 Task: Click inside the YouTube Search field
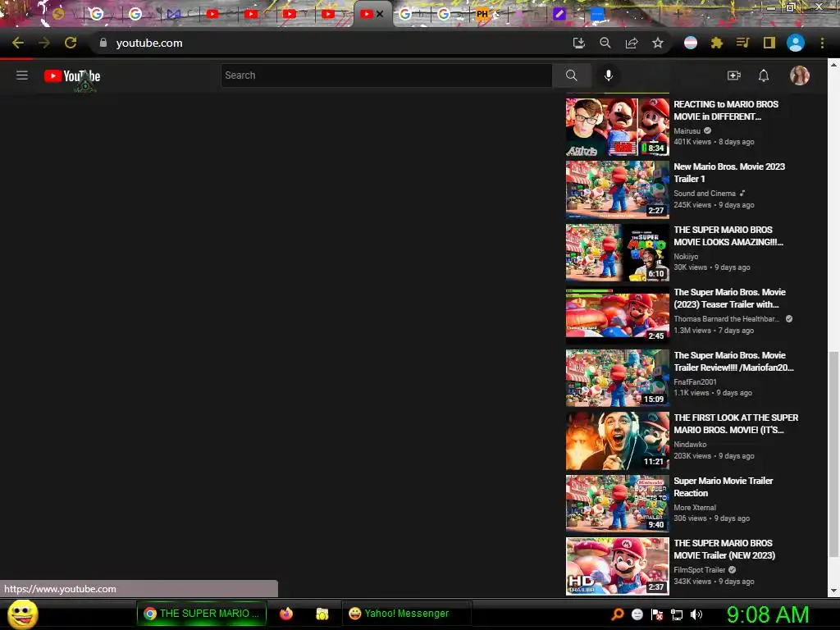(x=386, y=75)
